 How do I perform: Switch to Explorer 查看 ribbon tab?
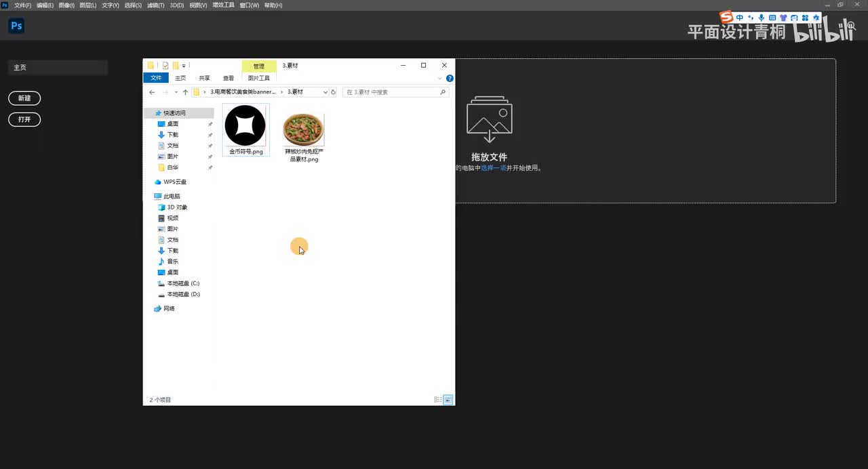(229, 78)
